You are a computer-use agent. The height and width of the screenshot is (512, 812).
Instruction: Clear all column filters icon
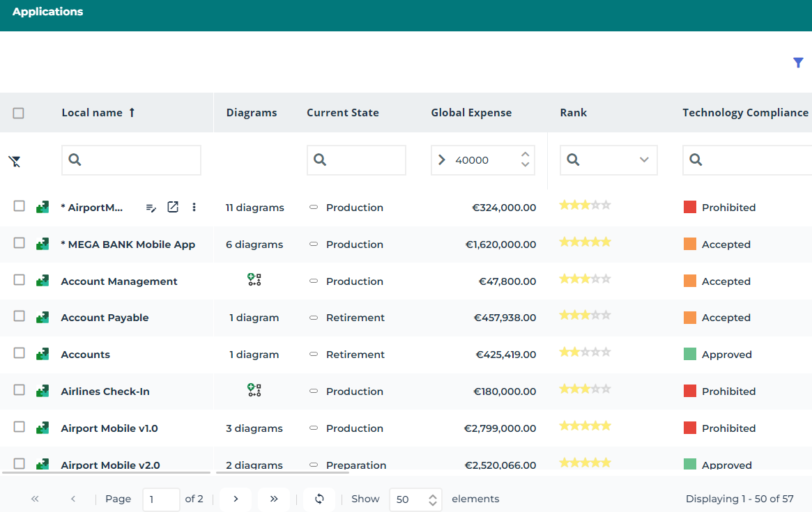tap(15, 162)
